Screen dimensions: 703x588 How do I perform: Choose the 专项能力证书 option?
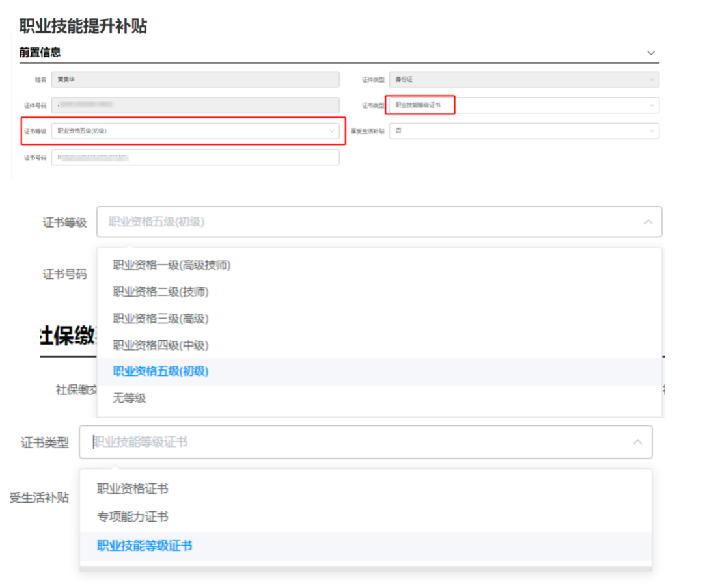coord(133,517)
